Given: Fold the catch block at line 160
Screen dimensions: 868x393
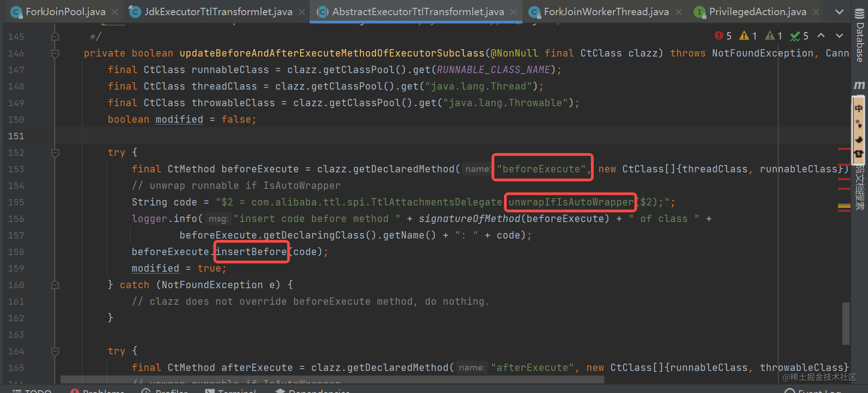Looking at the screenshot, I should pos(55,285).
